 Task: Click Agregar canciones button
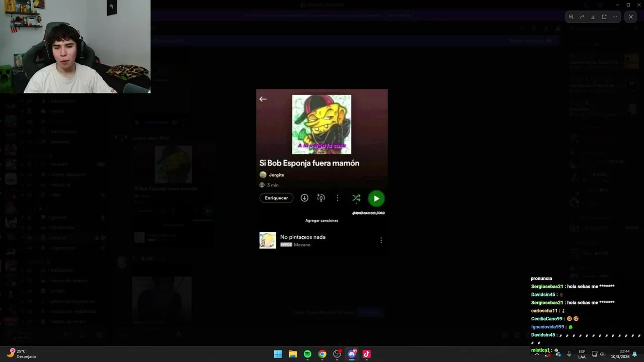[321, 220]
